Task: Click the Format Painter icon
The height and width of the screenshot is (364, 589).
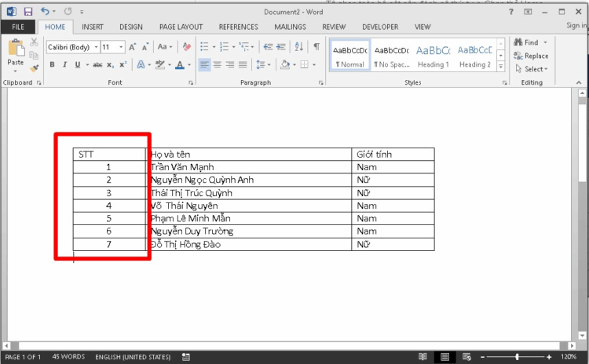Action: 34,68
